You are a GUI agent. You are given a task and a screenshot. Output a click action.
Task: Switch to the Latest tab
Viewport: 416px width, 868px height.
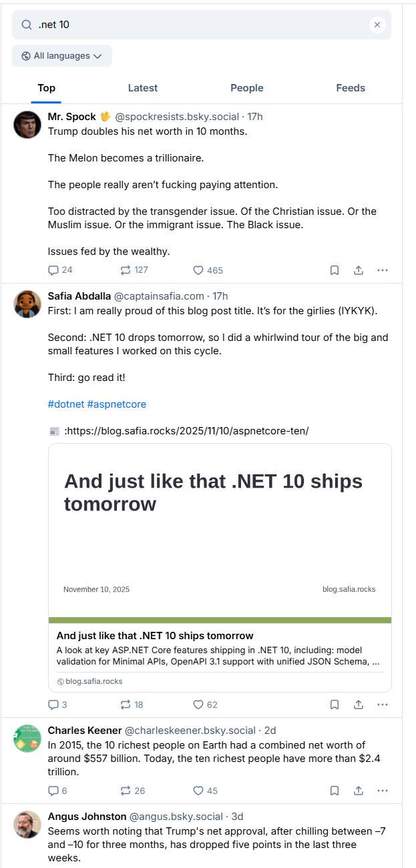(x=143, y=88)
